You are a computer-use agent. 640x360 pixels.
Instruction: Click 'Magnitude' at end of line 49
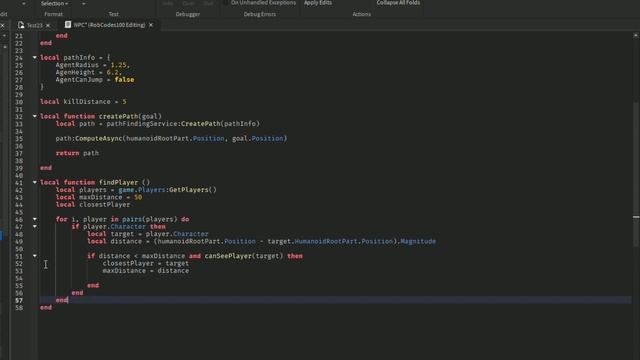[x=418, y=241]
